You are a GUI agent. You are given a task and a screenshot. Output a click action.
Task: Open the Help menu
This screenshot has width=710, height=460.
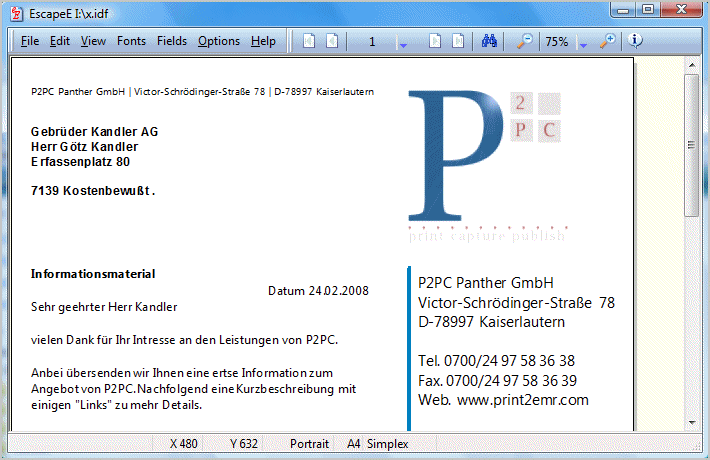click(x=263, y=41)
